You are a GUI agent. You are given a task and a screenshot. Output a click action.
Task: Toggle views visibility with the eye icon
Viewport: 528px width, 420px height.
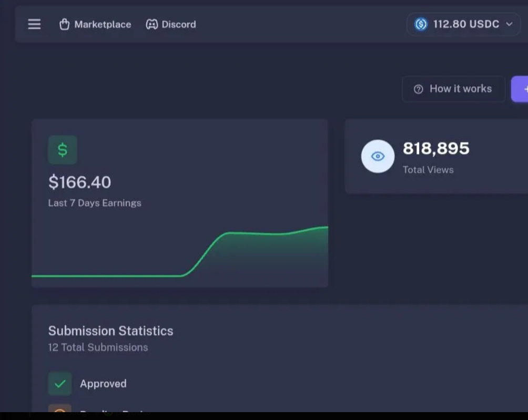click(x=378, y=156)
